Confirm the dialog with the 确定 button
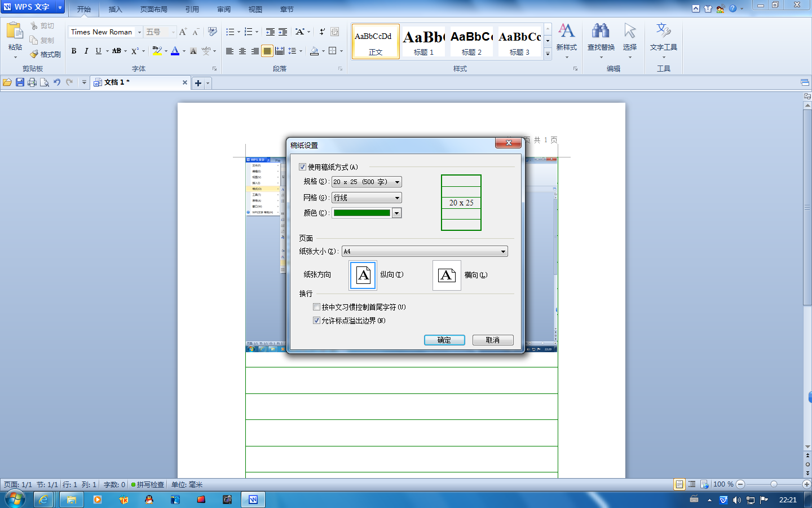Screen dimensions: 812x508 pyautogui.click(x=444, y=340)
